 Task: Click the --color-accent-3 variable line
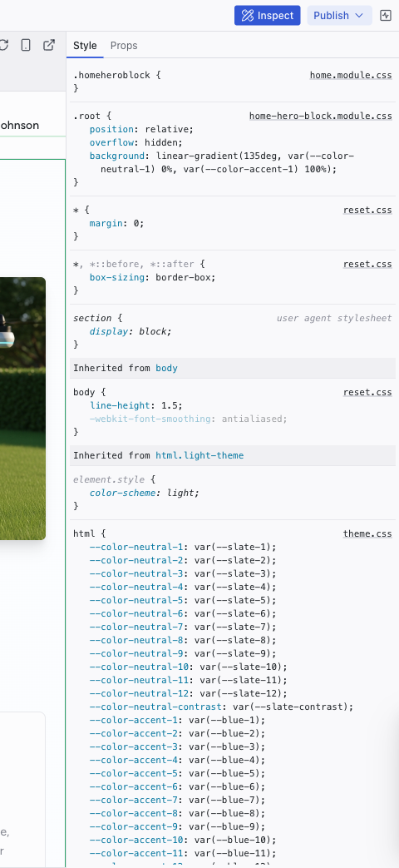coord(177,746)
